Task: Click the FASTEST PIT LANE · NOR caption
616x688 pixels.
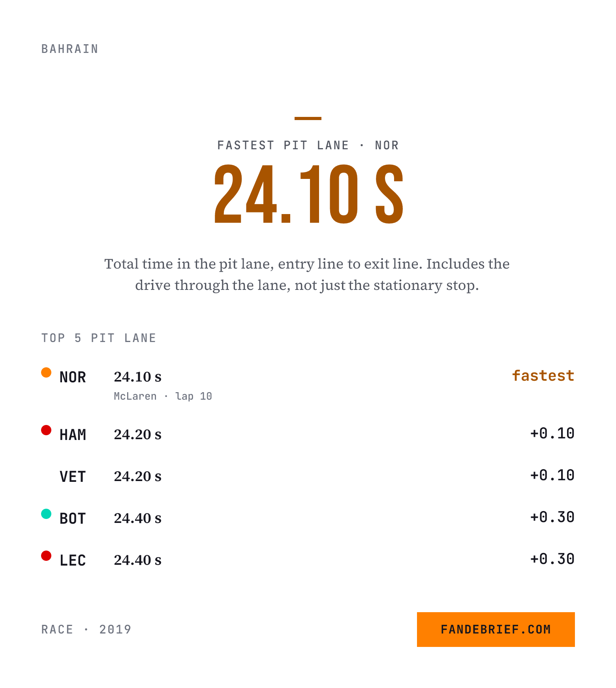Action: click(308, 145)
